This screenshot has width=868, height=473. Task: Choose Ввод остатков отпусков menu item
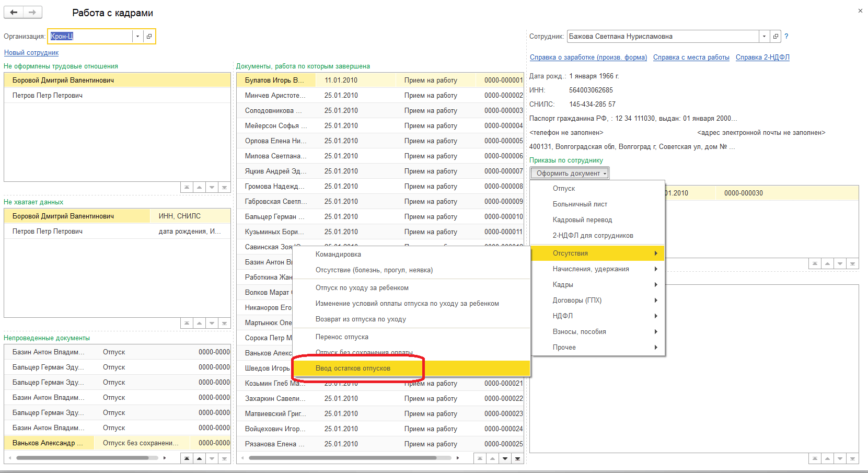click(x=353, y=368)
